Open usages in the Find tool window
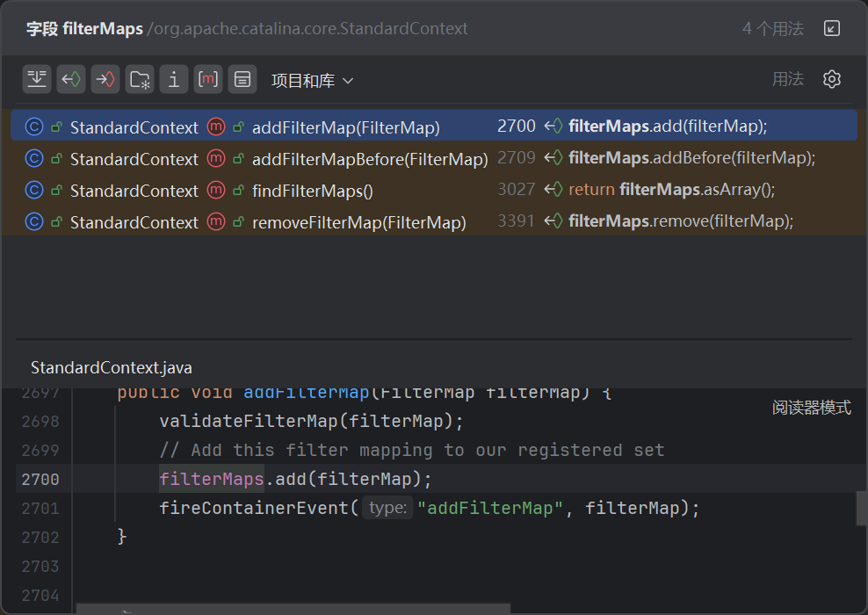The image size is (868, 615). tap(832, 28)
